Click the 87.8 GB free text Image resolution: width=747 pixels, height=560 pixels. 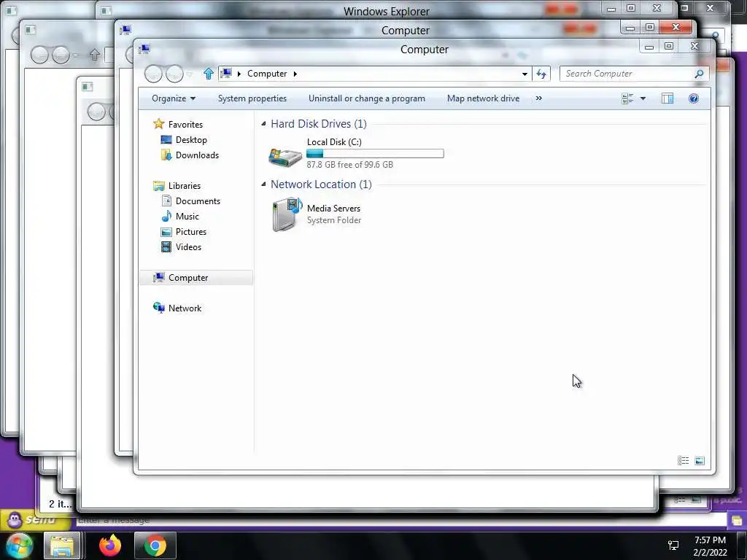tap(349, 165)
